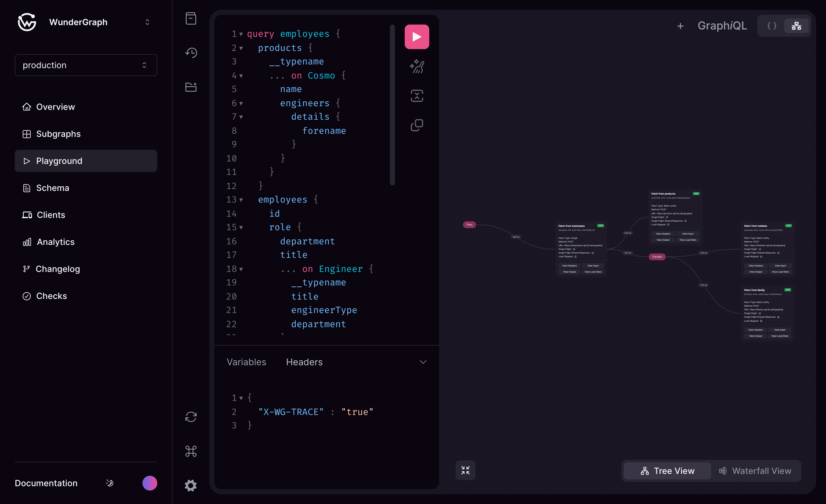Select Waterfall View

[x=755, y=471]
